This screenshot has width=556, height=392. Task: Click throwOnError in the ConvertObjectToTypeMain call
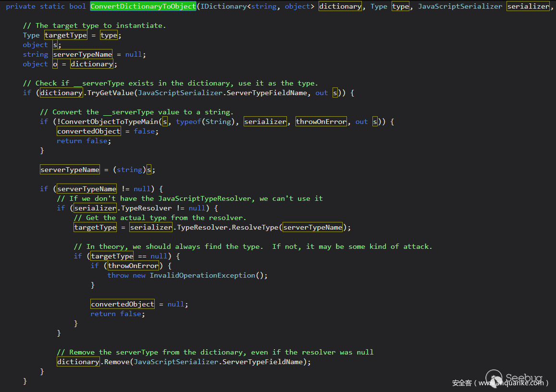click(321, 122)
